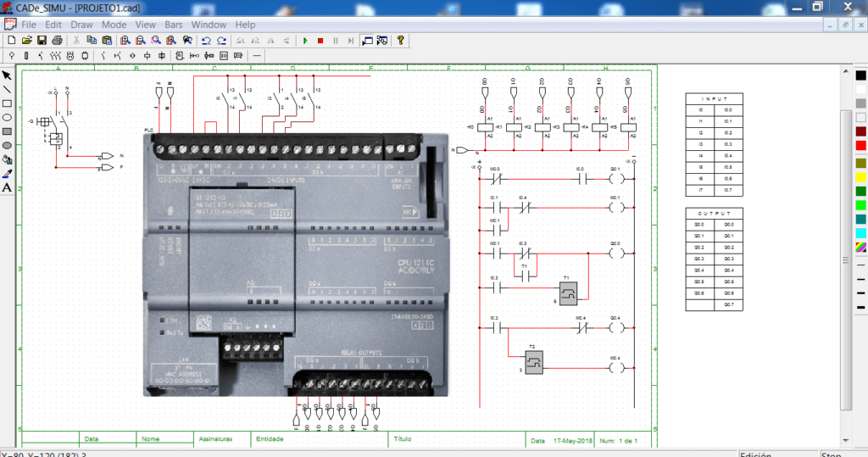The height and width of the screenshot is (457, 868).
Task: Click the Cut scissors icon
Action: point(76,41)
